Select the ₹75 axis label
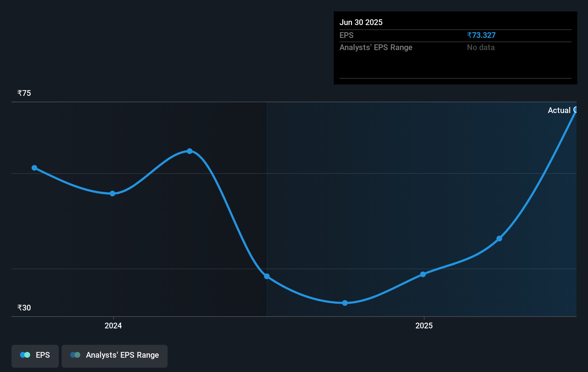 coord(24,93)
